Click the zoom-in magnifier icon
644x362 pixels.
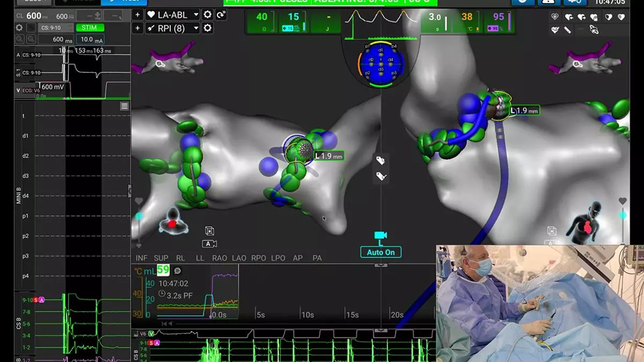pos(32,39)
